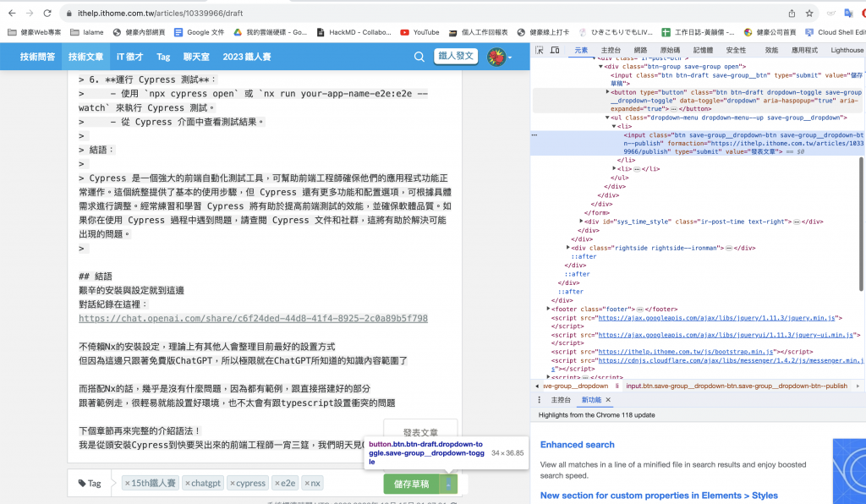Open IT 徵才 in the site navigation
This screenshot has height=504, width=866.
click(x=129, y=57)
